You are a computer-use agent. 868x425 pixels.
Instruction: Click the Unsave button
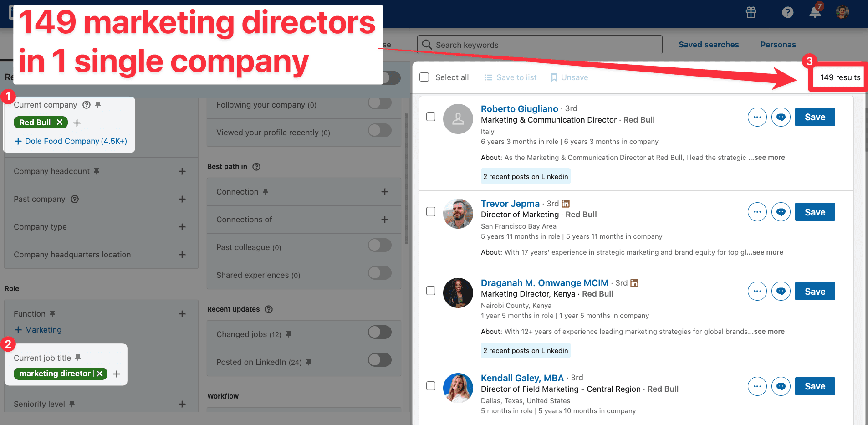(569, 77)
